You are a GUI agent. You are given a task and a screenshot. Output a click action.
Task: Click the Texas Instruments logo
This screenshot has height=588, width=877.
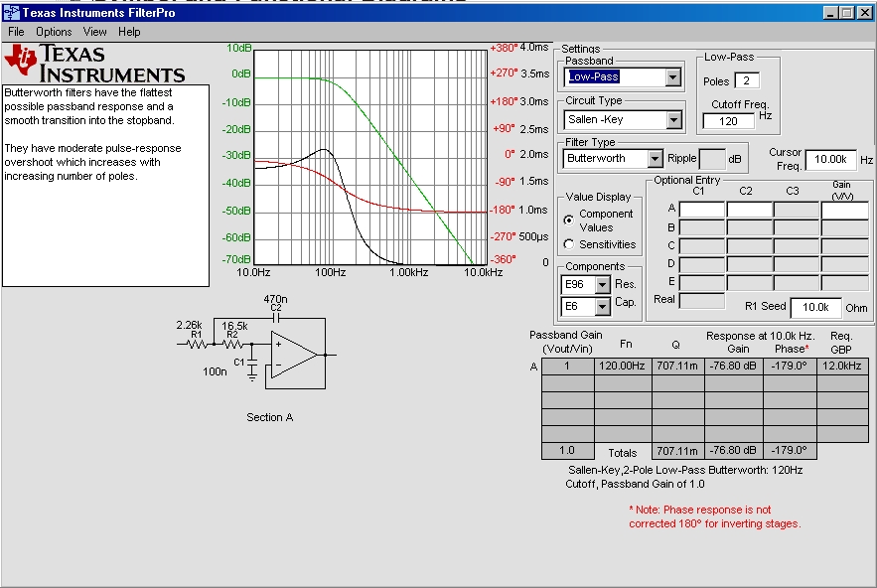[x=95, y=63]
